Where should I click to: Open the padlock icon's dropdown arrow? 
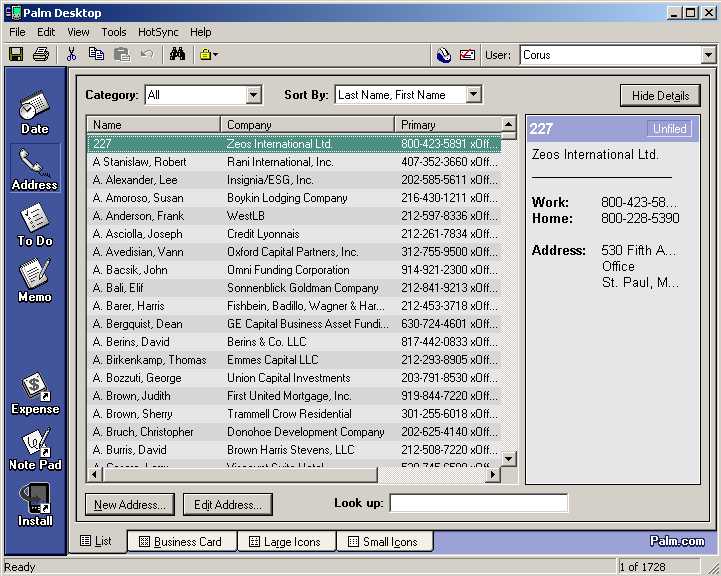point(216,55)
